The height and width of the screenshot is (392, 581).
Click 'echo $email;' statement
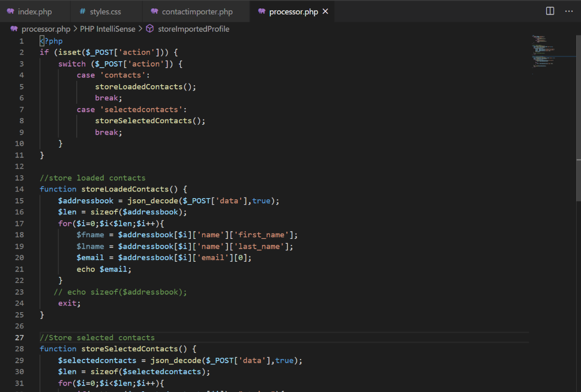104,270
